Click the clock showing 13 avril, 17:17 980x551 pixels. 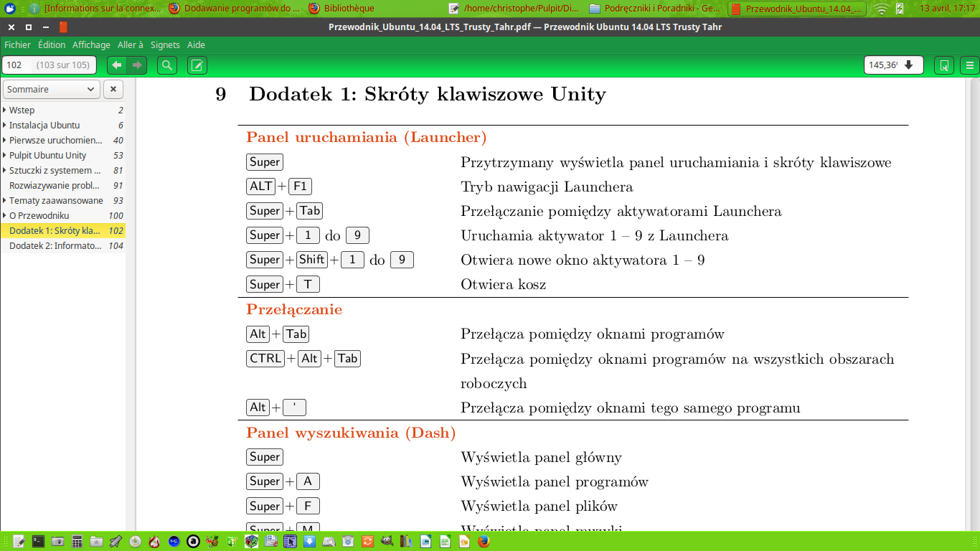pyautogui.click(x=948, y=9)
